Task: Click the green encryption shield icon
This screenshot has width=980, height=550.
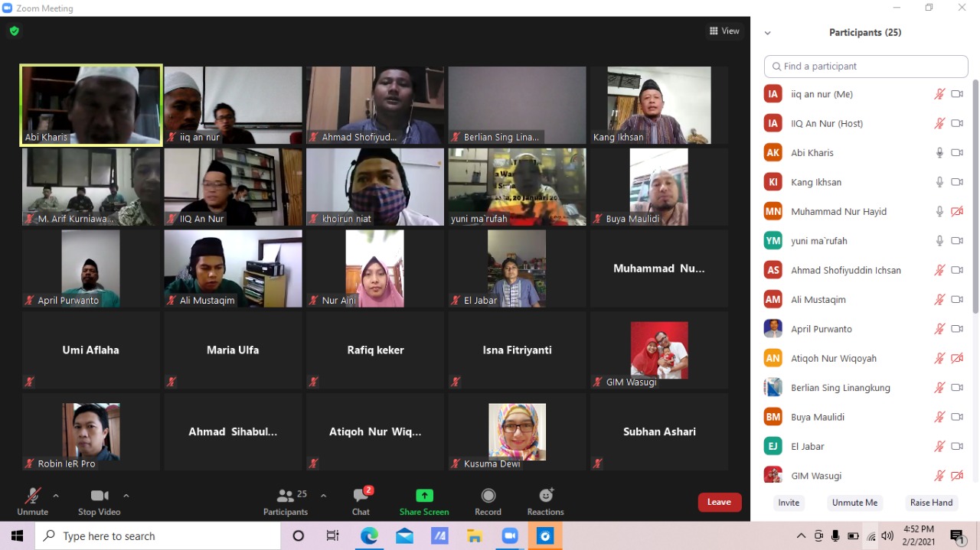Action: [15, 31]
